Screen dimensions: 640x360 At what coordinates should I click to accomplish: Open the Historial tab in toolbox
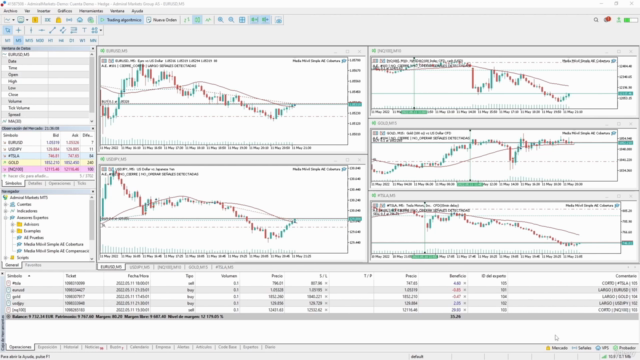point(71,347)
